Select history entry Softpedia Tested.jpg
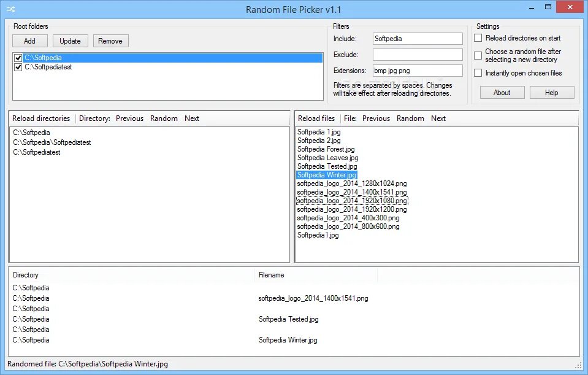 coord(288,319)
